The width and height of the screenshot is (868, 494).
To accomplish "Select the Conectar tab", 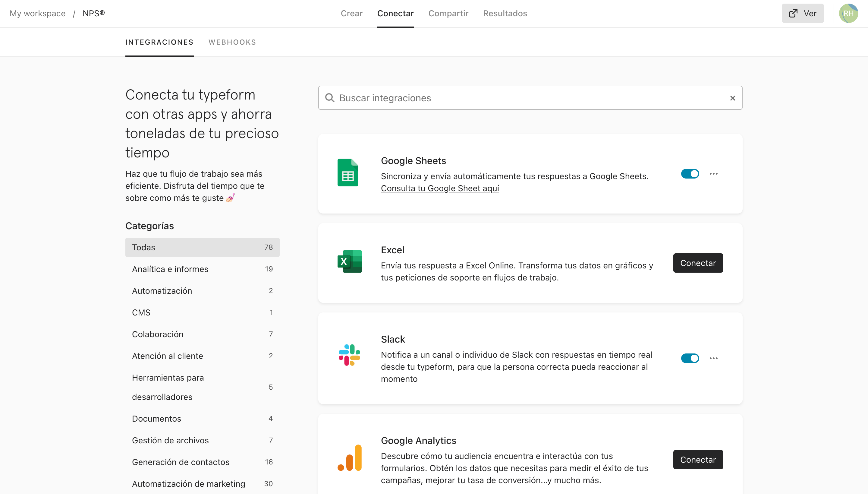I will pyautogui.click(x=395, y=14).
